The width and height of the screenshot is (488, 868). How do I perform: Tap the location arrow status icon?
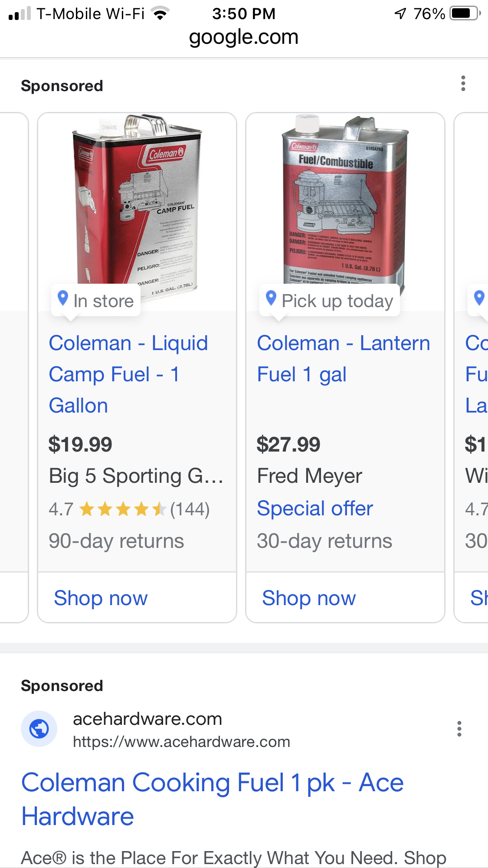pos(400,13)
